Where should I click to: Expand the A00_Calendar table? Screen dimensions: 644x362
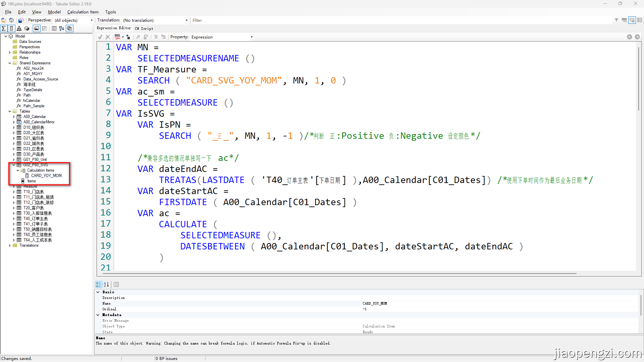[14, 117]
